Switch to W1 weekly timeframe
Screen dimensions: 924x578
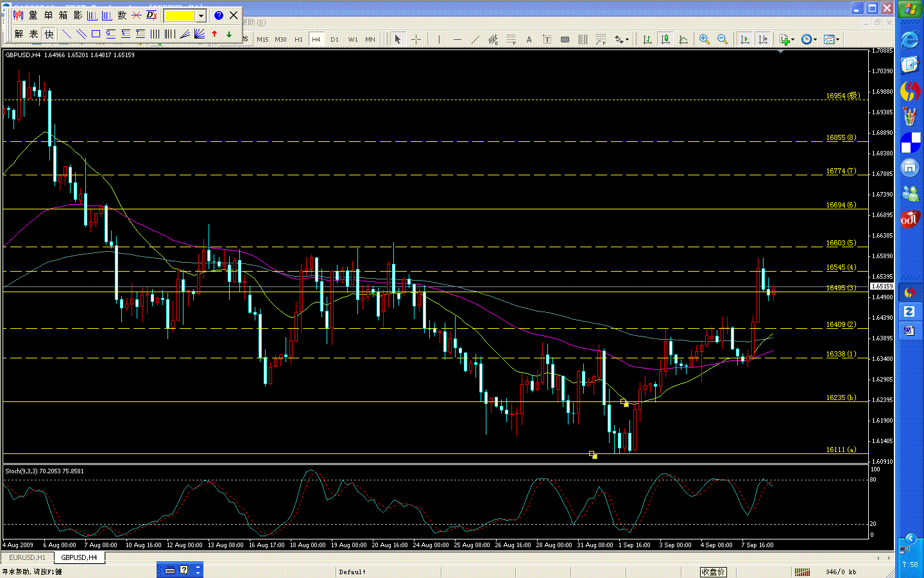(x=352, y=39)
